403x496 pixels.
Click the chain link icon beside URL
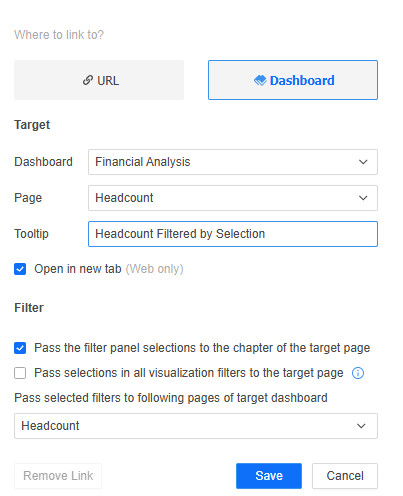88,80
